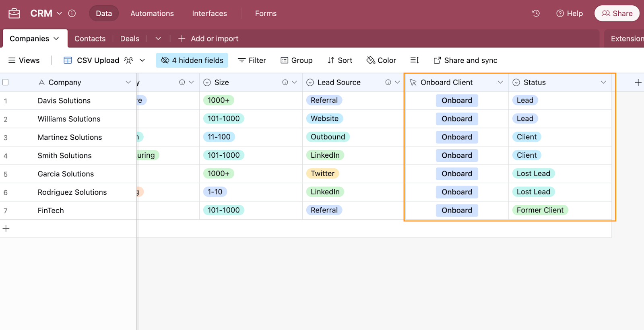This screenshot has width=644, height=330.
Task: Open the Status column header dropdown
Action: [603, 82]
